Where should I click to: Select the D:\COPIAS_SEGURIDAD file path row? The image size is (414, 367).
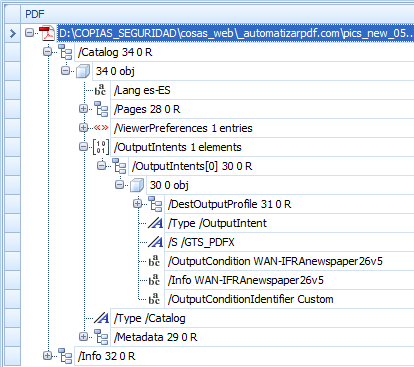click(x=236, y=33)
